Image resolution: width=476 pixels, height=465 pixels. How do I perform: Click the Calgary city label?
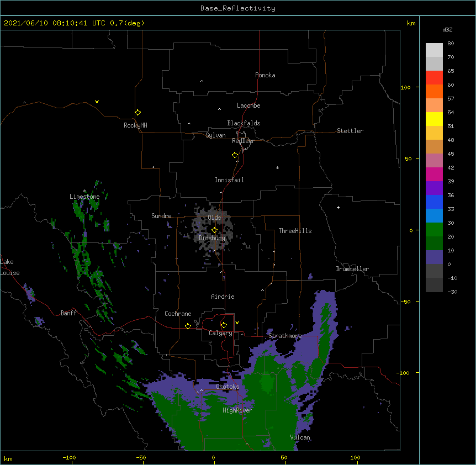[220, 333]
